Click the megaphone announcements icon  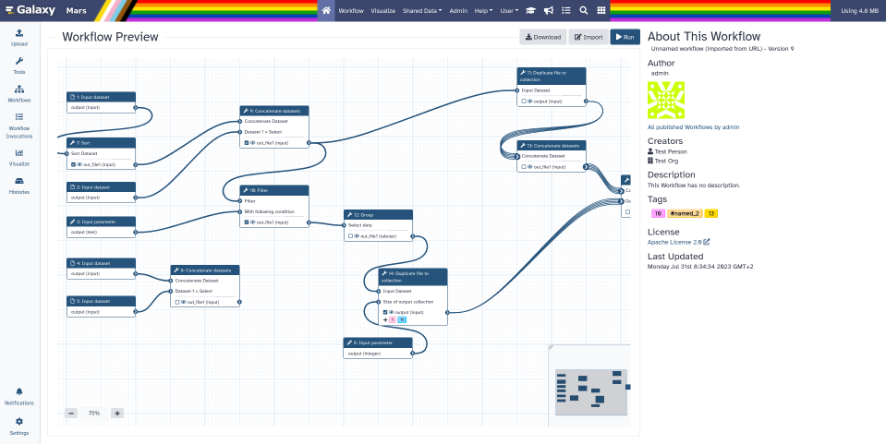click(548, 10)
